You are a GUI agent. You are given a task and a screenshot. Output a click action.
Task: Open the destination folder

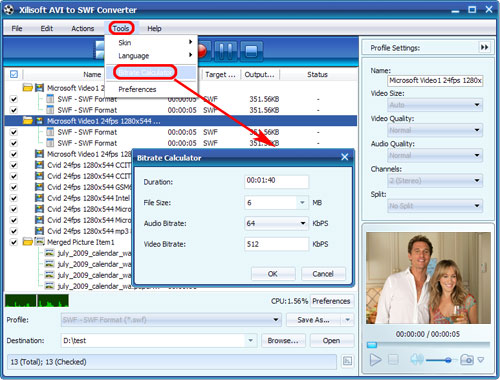coord(331,341)
